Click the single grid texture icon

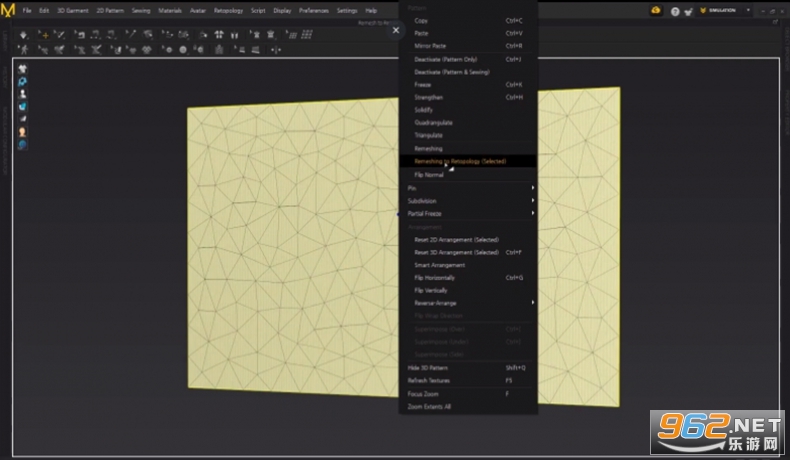coord(291,34)
